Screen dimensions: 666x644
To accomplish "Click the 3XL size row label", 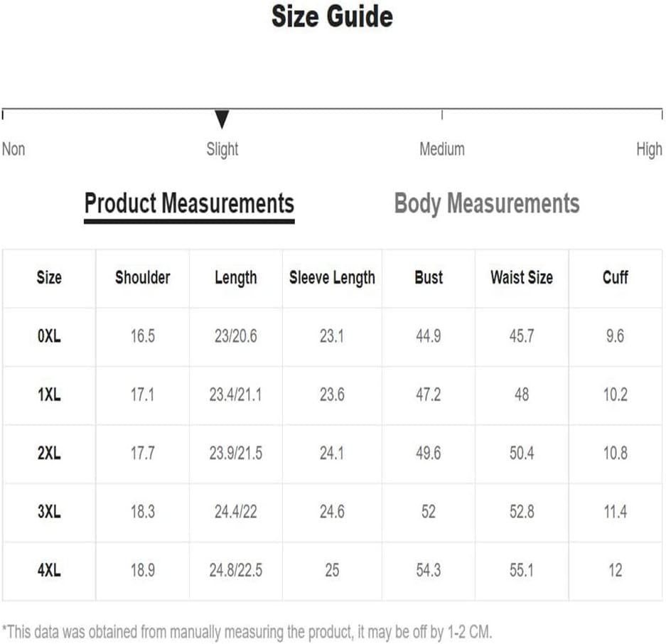I will [x=49, y=512].
